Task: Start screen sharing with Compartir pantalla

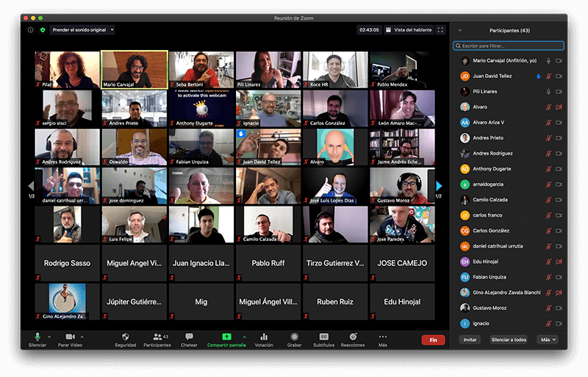Action: coord(226,338)
